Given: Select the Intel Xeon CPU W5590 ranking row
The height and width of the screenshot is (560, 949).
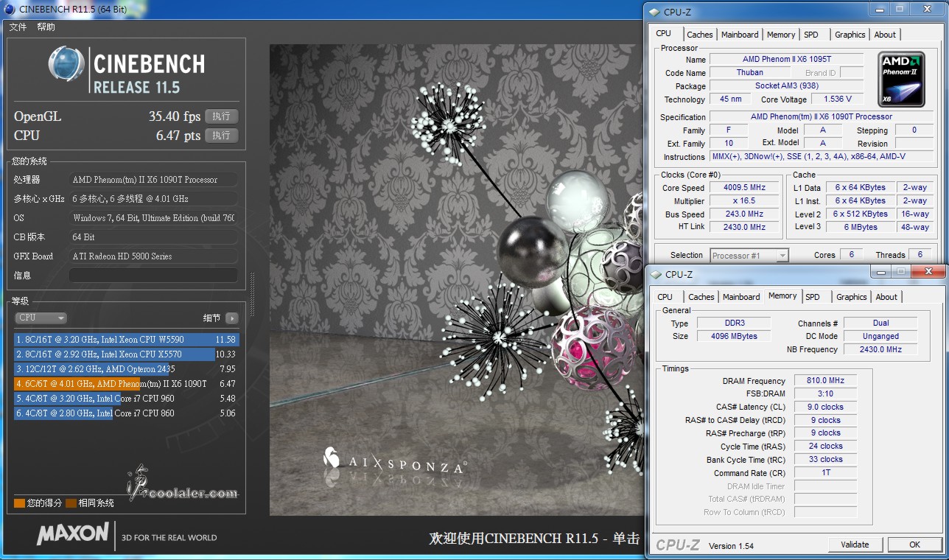Looking at the screenshot, I should [126, 340].
